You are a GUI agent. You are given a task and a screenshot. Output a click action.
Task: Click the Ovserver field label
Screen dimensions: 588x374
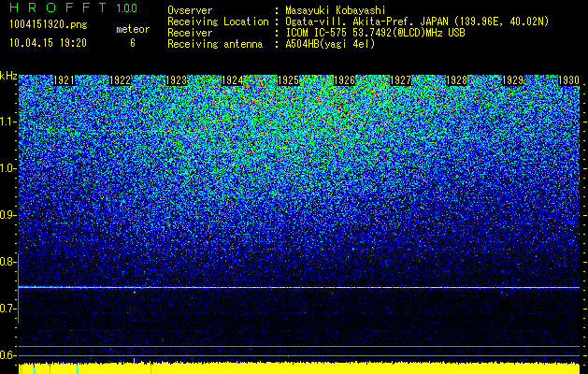point(190,10)
